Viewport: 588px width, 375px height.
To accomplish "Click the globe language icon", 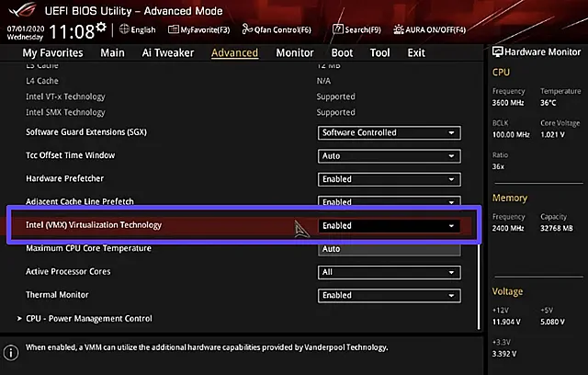I will (x=124, y=29).
